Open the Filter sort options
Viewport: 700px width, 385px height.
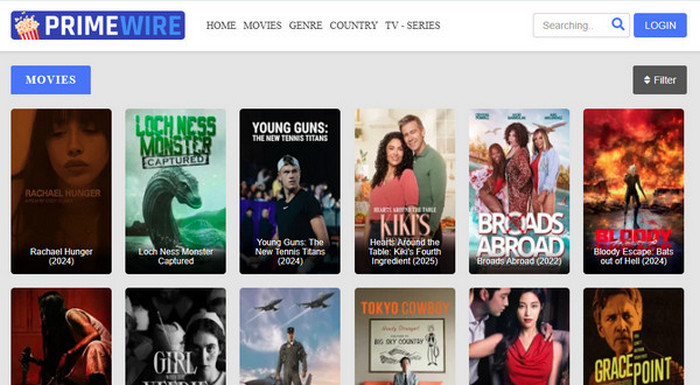(659, 80)
